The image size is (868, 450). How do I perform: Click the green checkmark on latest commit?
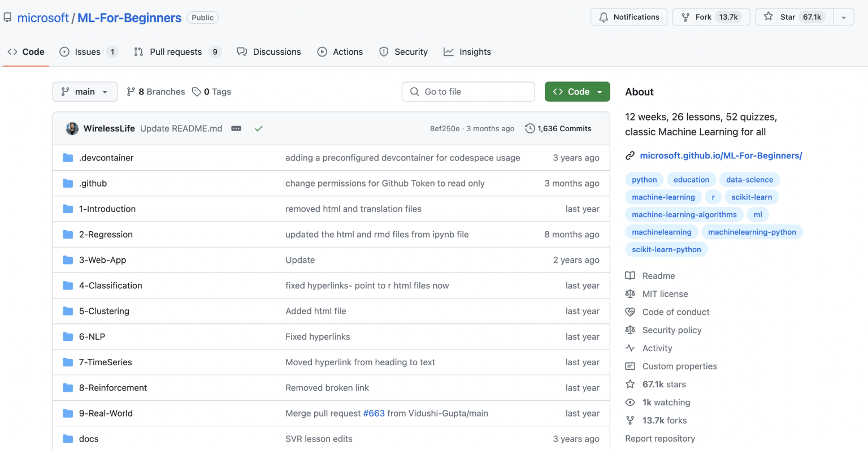(x=259, y=128)
